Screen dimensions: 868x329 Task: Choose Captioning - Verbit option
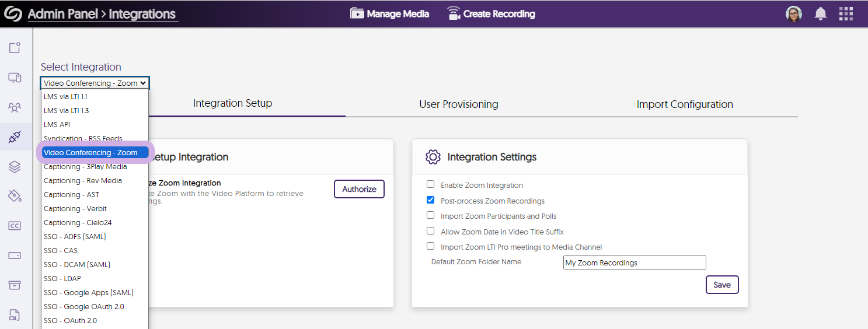tap(95, 208)
